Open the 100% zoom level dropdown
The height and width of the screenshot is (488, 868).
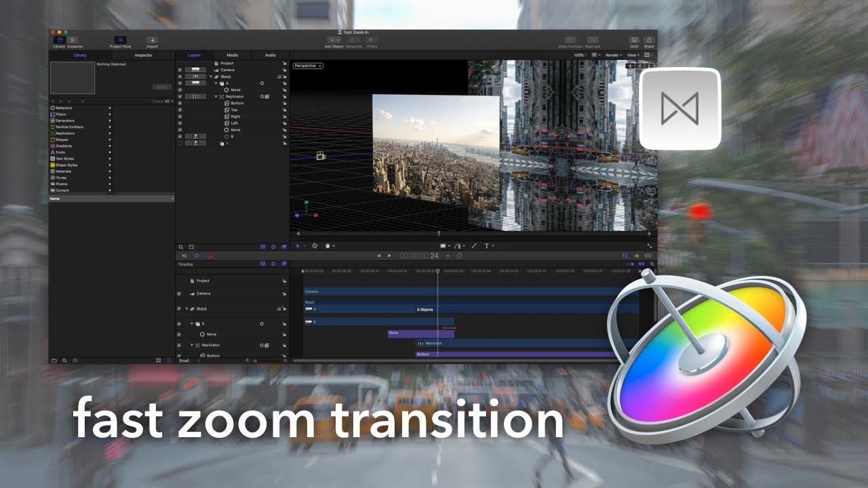[x=580, y=55]
